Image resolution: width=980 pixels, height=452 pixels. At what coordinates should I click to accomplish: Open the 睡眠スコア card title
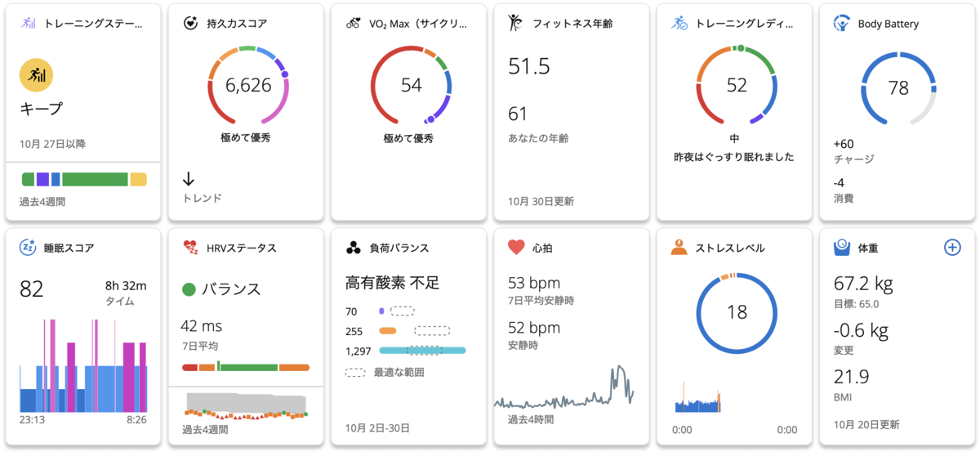(69, 248)
